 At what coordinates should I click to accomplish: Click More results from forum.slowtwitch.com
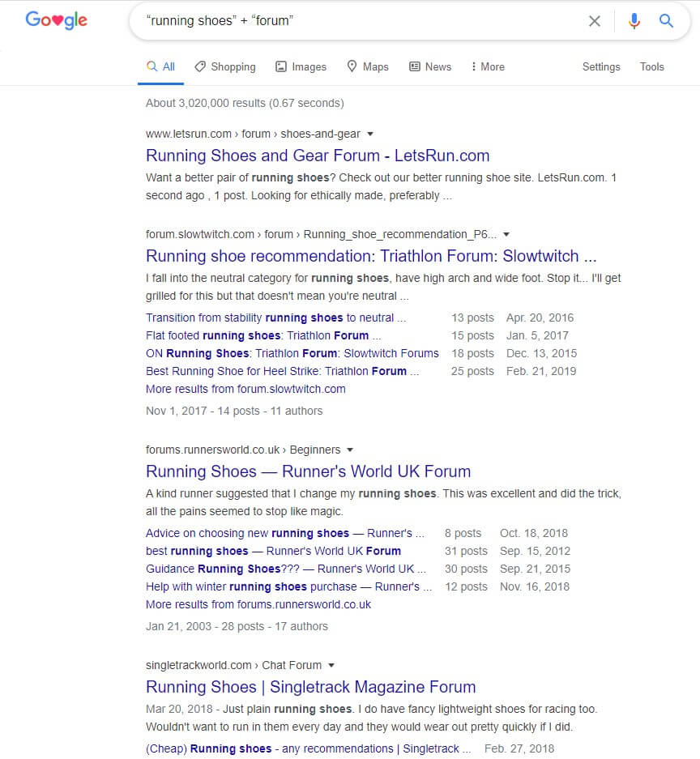[x=245, y=389]
